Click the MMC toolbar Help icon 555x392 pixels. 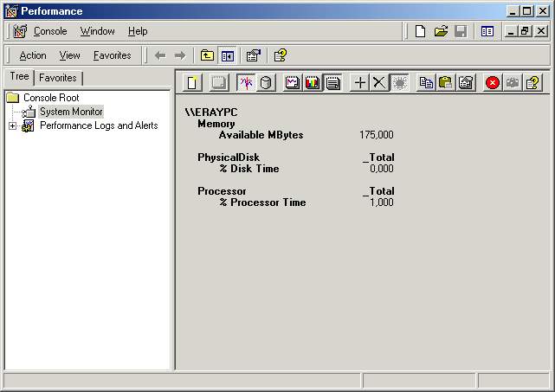[280, 55]
